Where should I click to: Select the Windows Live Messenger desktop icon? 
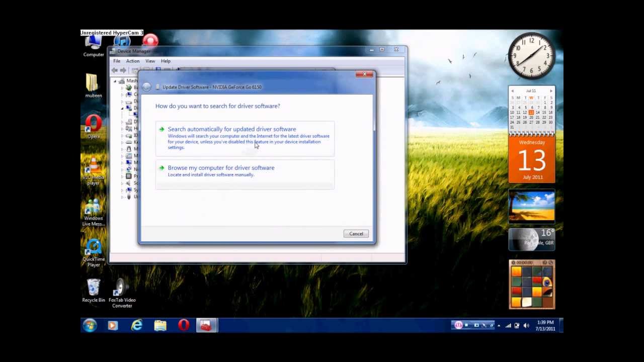[x=94, y=212]
